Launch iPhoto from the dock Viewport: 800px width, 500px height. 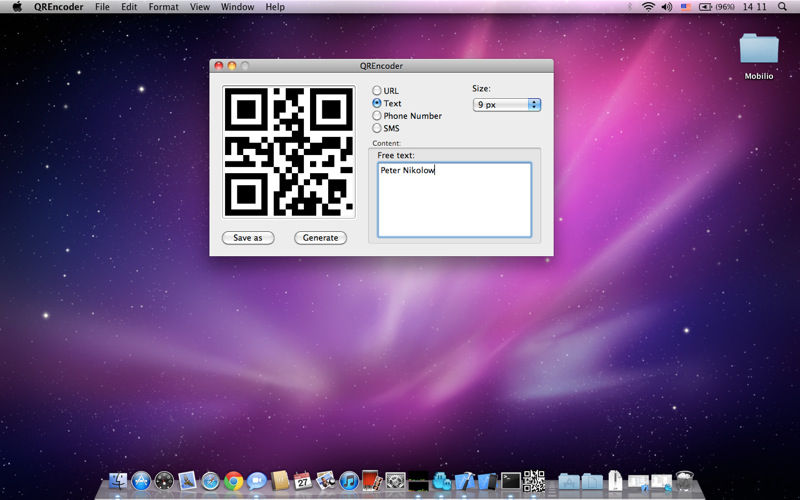pyautogui.click(x=326, y=481)
